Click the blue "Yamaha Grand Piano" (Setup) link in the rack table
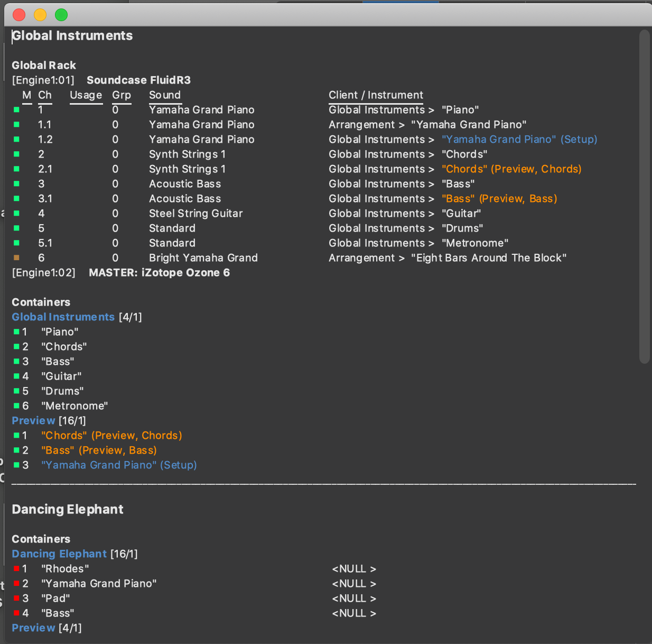Image resolution: width=652 pixels, height=644 pixels. coord(519,140)
